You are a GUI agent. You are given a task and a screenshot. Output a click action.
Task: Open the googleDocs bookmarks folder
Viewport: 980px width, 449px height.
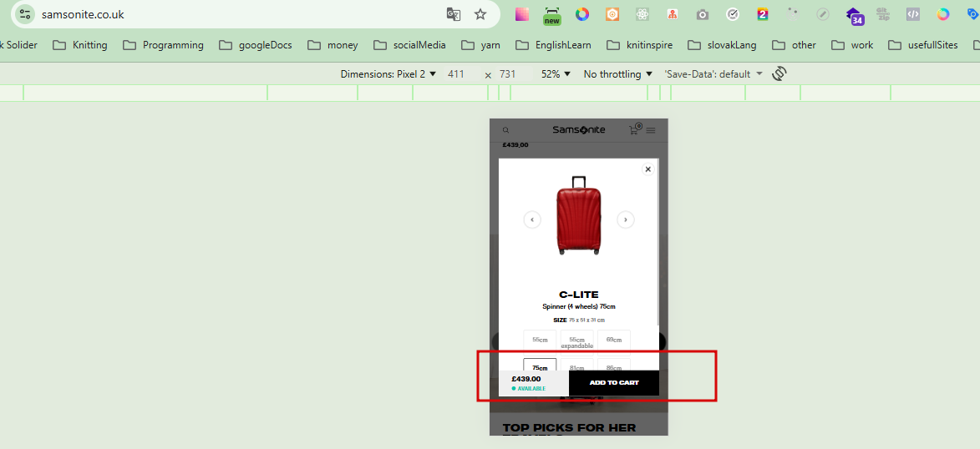[x=255, y=45]
